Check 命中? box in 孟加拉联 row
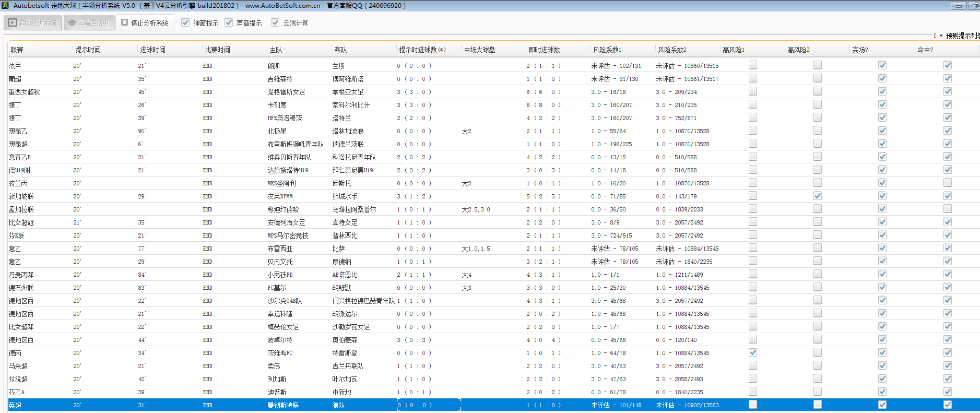The height and width of the screenshot is (413, 980). [947, 209]
